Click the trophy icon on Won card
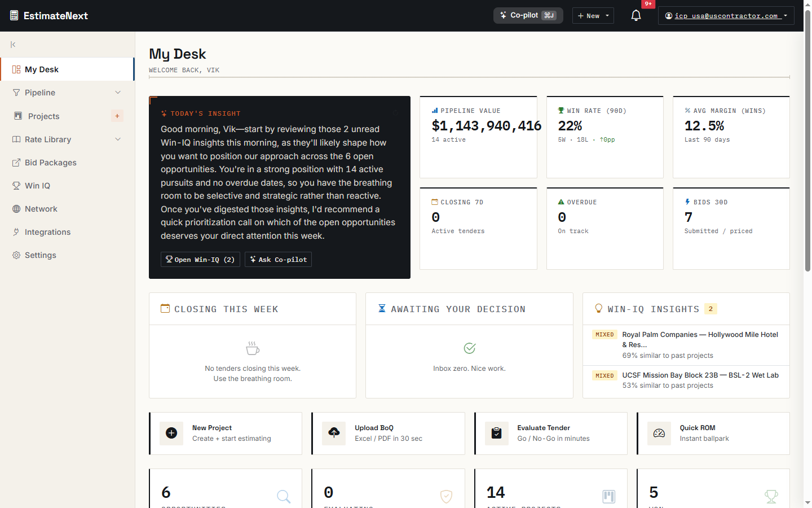This screenshot has width=812, height=508. click(771, 496)
